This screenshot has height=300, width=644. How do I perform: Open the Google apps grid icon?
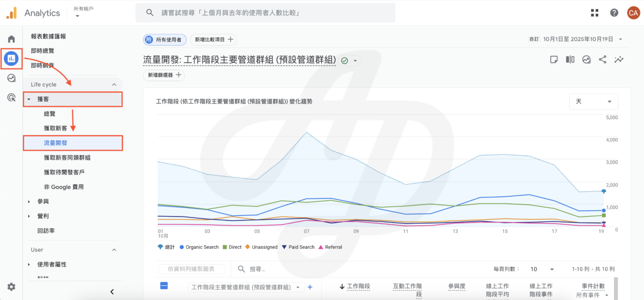coord(595,13)
